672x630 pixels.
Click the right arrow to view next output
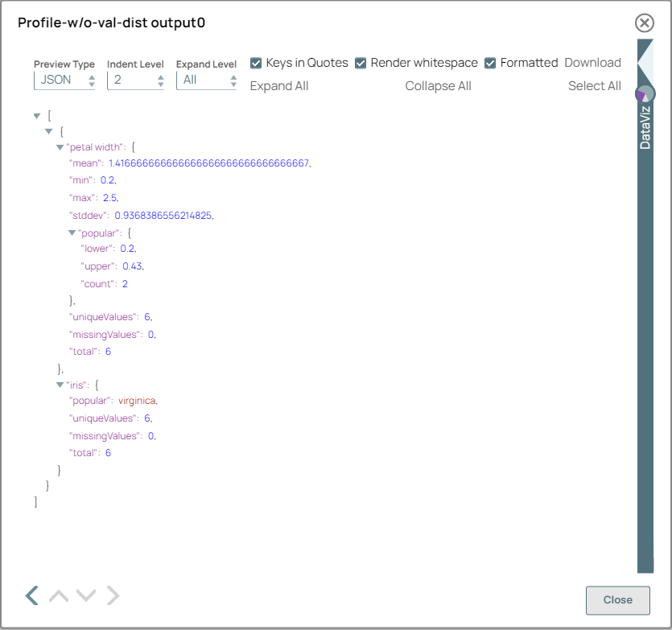[x=113, y=595]
